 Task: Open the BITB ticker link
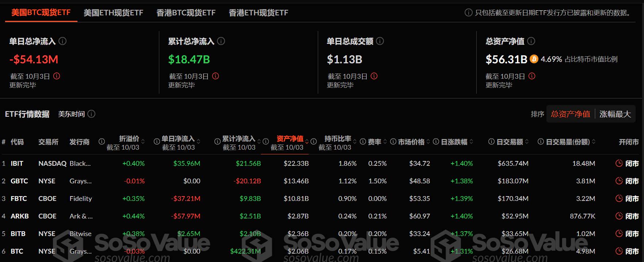pyautogui.click(x=18, y=233)
